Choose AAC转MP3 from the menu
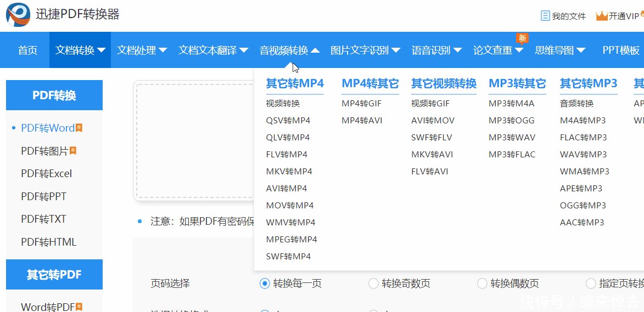Viewport: 644px width, 312px height. [x=582, y=223]
